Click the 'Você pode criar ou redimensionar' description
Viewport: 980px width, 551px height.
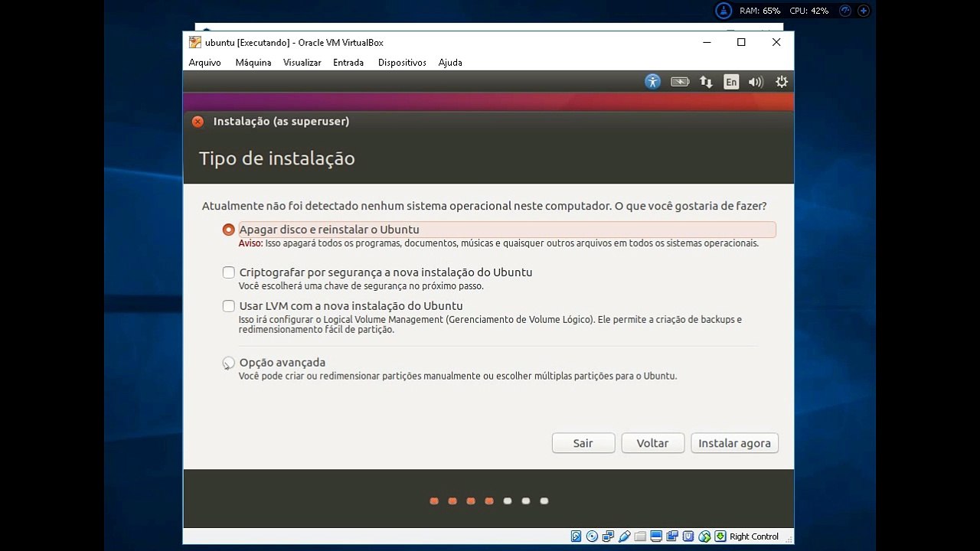pos(458,377)
